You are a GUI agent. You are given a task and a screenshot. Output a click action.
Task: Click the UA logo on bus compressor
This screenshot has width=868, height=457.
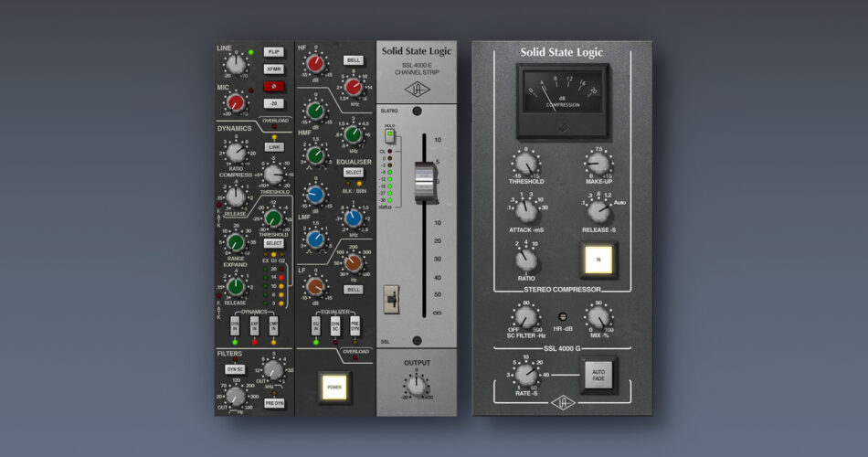pyautogui.click(x=561, y=402)
